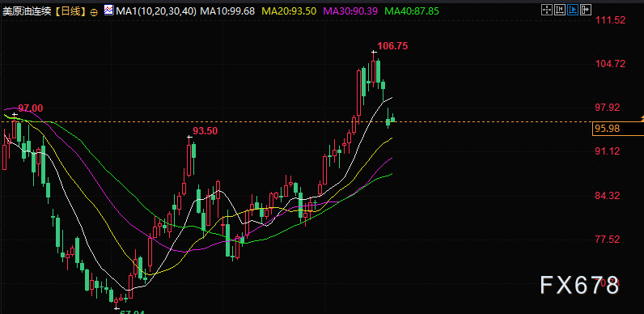644x314 pixels.
Task: Toggle the blue highlighted axis-with-play icon
Action: coord(573,10)
